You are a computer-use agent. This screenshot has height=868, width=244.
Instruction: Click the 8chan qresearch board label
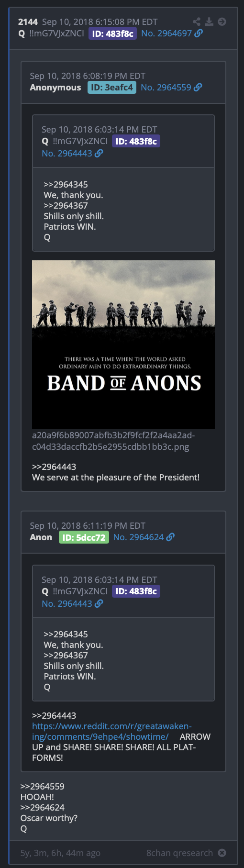(179, 853)
